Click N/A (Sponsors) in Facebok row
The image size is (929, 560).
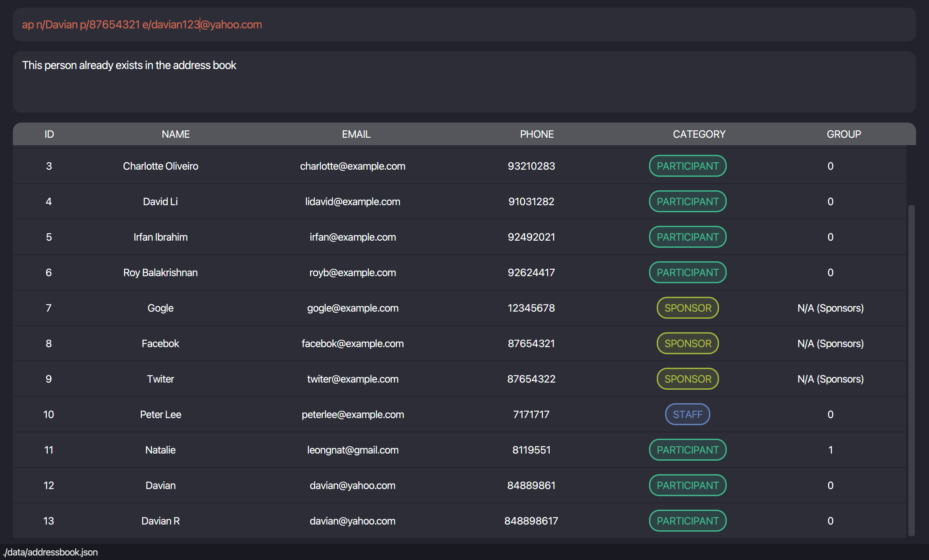click(830, 343)
